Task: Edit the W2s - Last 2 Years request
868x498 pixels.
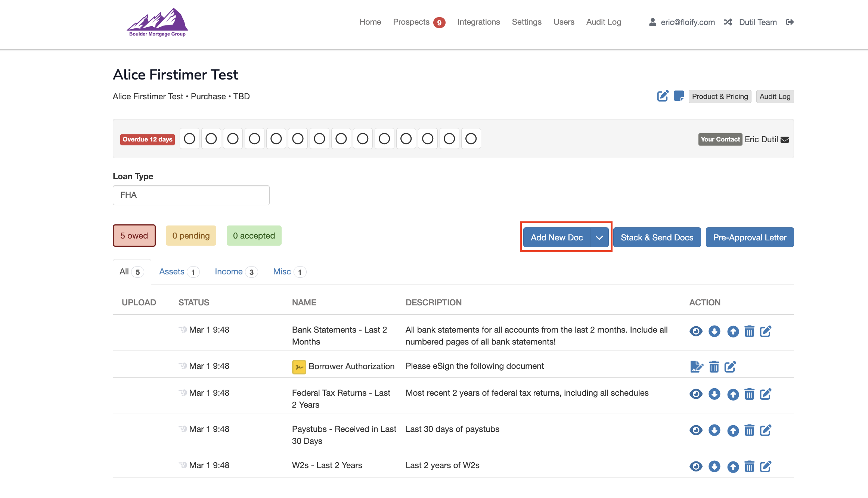Action: 766,467
